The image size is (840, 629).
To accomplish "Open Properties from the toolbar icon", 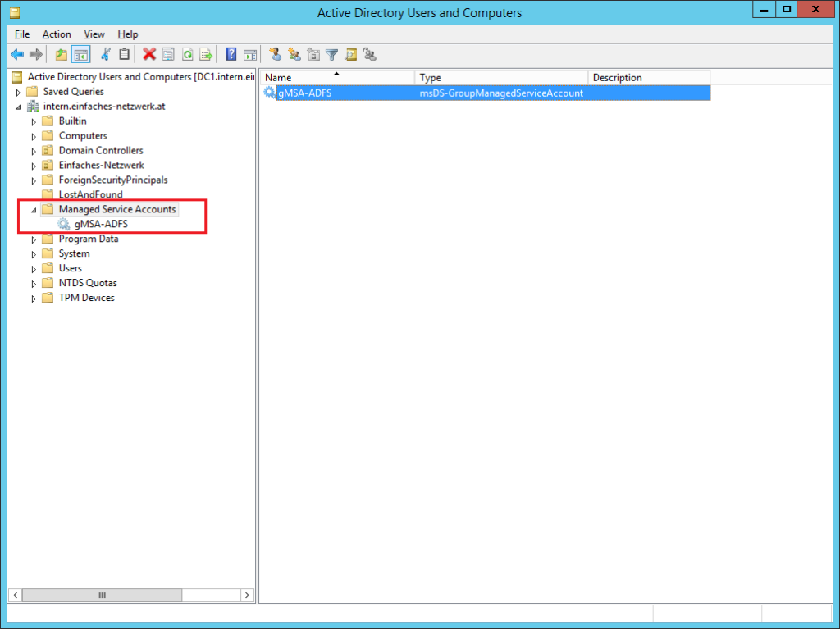I will [x=168, y=54].
